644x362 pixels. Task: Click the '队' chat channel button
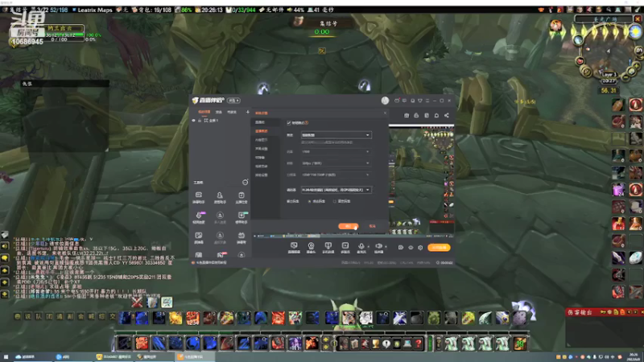tap(39, 316)
